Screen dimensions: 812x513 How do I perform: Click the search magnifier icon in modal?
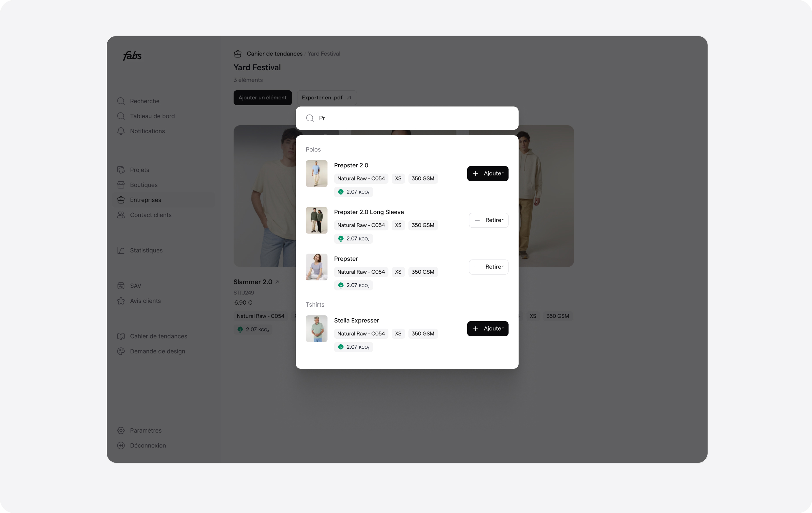click(x=310, y=118)
